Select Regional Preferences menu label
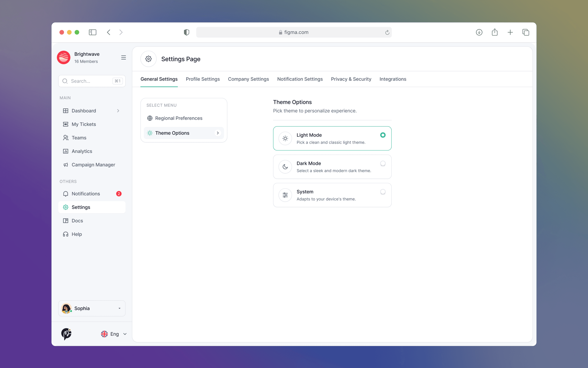 point(179,118)
